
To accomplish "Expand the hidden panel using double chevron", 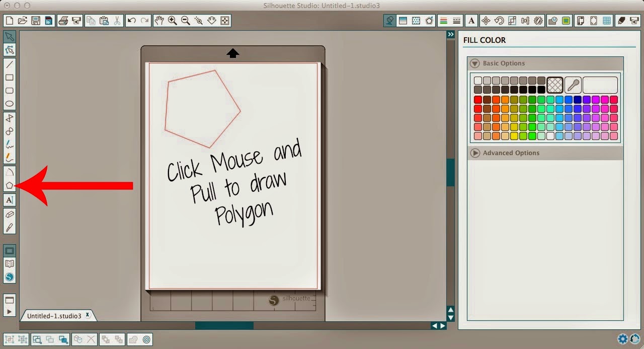I will pos(450,34).
